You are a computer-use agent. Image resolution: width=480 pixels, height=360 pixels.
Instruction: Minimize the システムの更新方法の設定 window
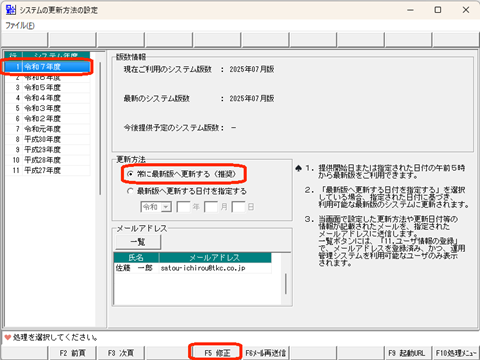pos(410,10)
